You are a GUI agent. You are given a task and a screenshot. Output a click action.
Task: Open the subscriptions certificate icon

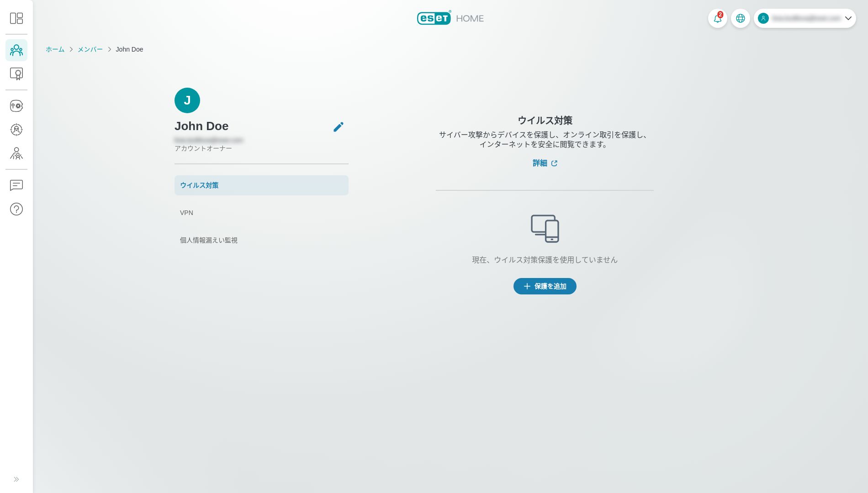[x=16, y=74]
